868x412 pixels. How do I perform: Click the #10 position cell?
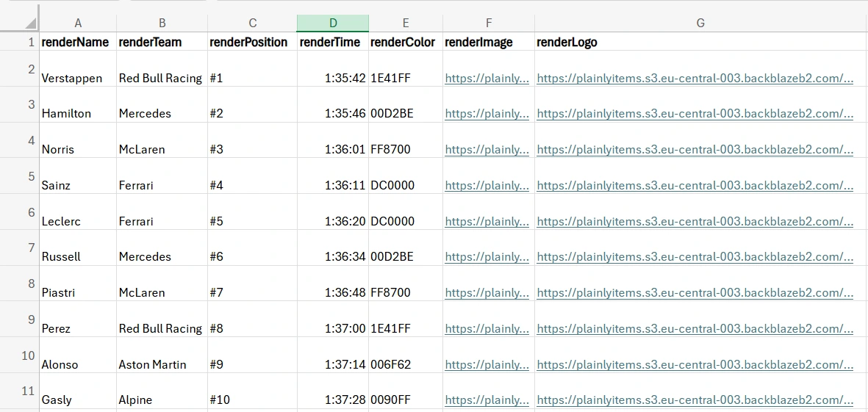click(x=252, y=391)
